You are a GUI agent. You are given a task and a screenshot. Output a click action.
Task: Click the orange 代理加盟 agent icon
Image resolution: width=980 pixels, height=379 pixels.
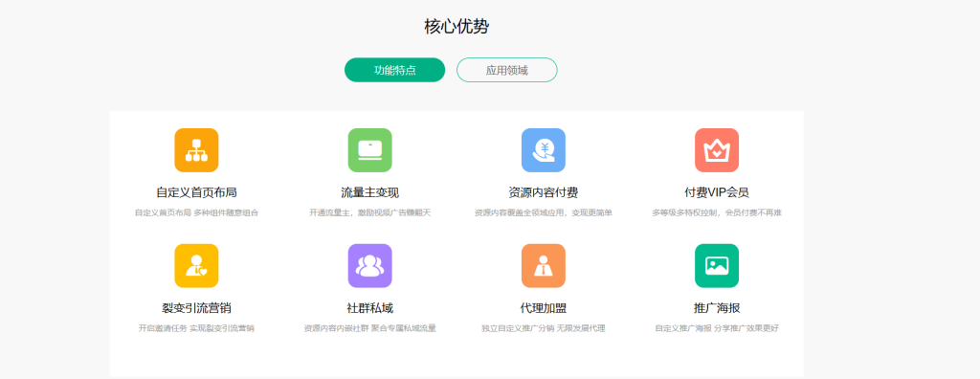tap(544, 266)
